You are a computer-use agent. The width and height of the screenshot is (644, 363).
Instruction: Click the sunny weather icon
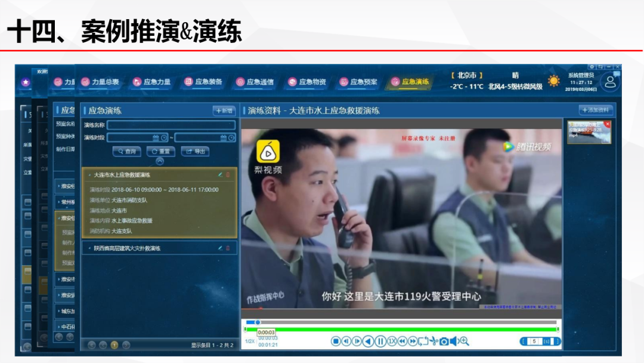click(553, 81)
